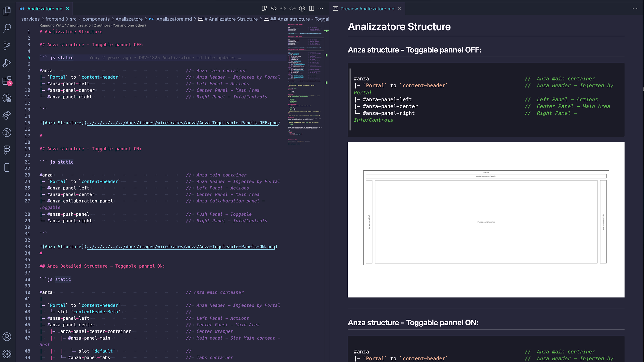Open the Search view
The width and height of the screenshot is (644, 362).
click(x=7, y=28)
